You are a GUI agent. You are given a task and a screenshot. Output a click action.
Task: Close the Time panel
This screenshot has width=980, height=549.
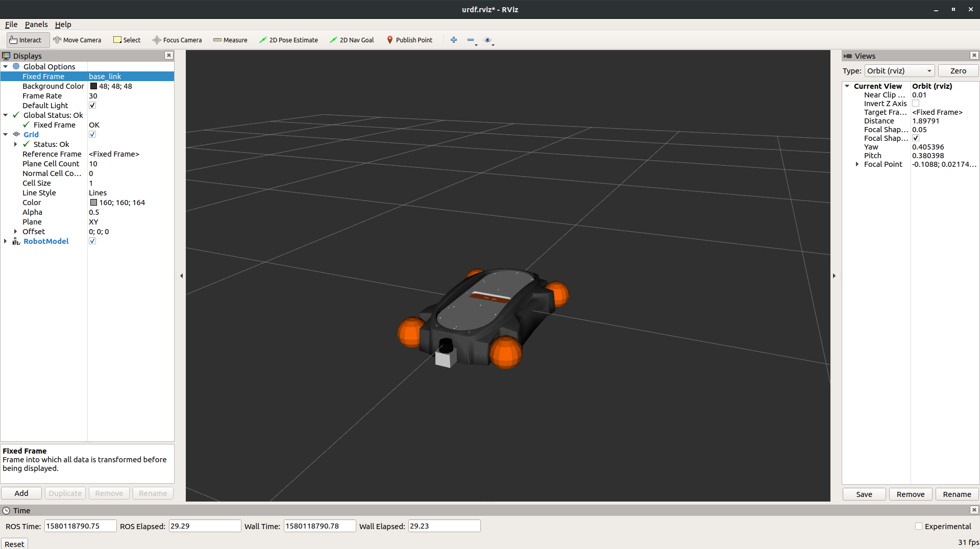point(974,510)
